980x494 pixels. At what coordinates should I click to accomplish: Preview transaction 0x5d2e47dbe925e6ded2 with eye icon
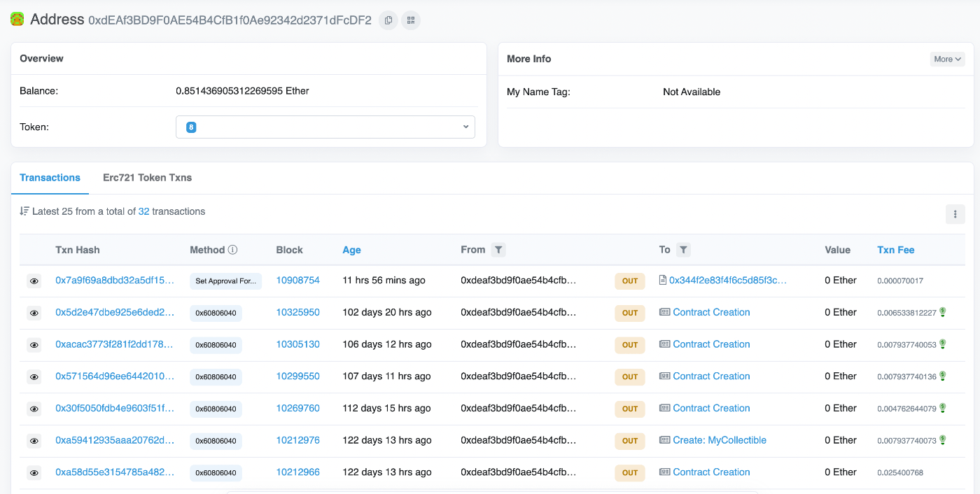tap(34, 313)
